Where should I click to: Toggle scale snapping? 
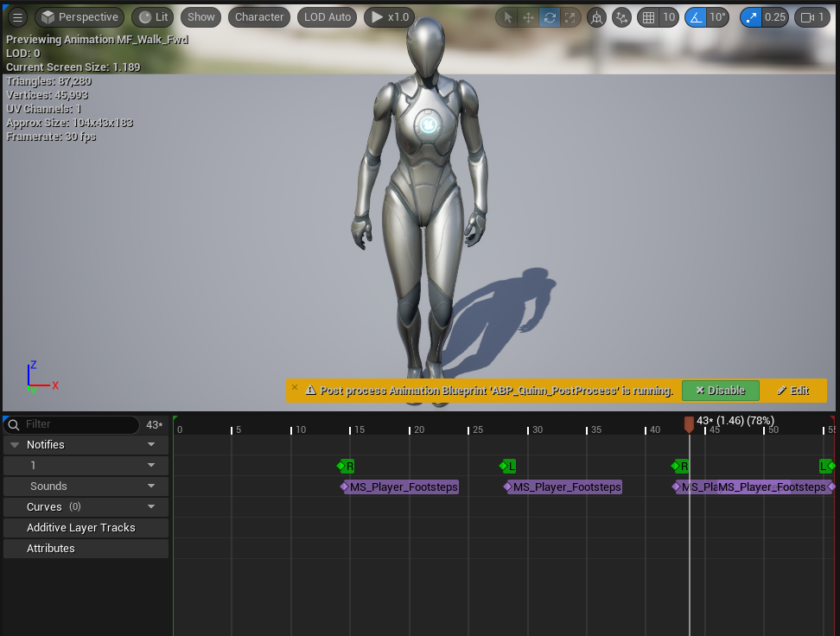[752, 17]
